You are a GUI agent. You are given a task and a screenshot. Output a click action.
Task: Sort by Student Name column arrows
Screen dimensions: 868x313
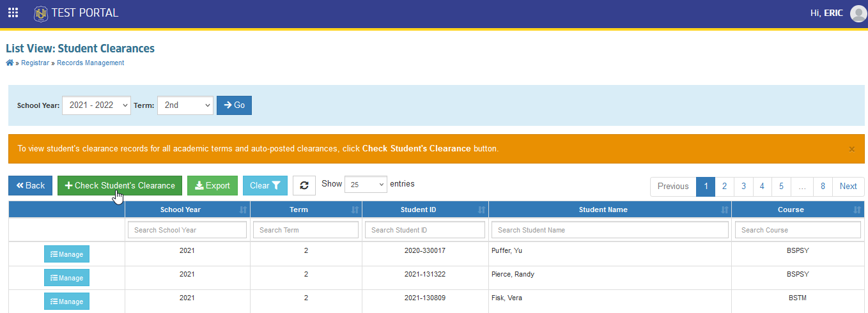coord(724,210)
